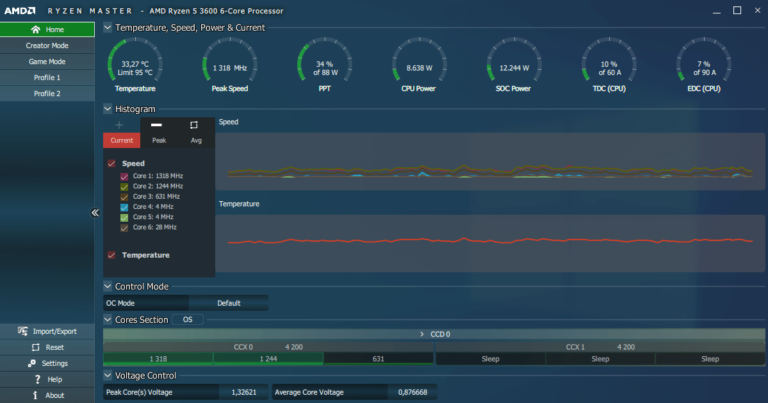Screen dimensions: 768x403
Task: Toggle Core 4 speed checkbox
Action: [x=124, y=207]
